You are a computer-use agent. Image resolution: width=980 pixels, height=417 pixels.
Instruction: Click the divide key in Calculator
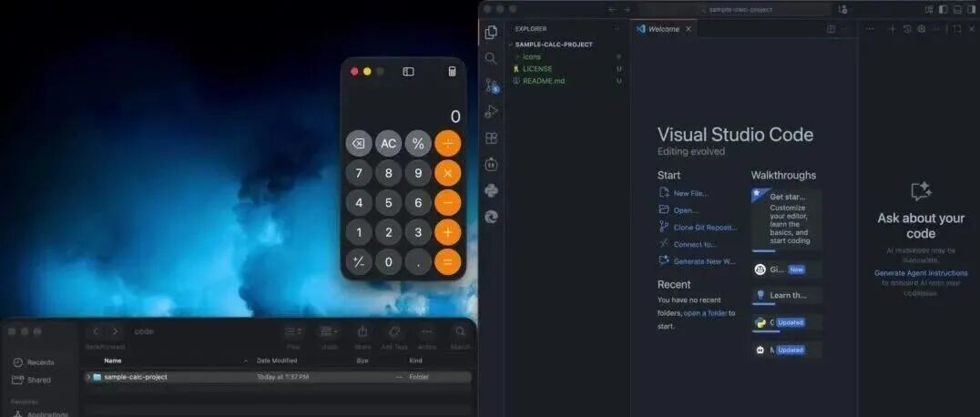pos(447,144)
